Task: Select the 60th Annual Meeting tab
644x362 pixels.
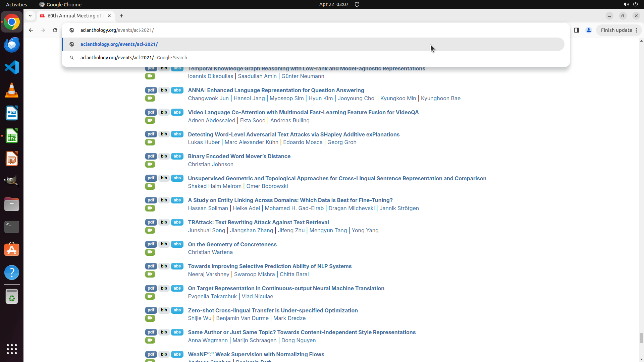Action: [74, 16]
